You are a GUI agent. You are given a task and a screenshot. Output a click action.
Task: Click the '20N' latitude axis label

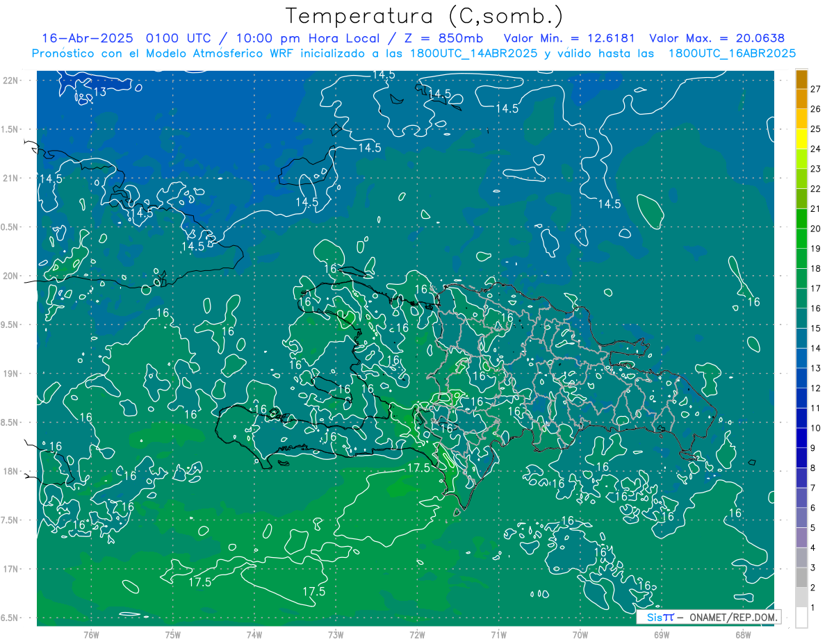[10, 276]
